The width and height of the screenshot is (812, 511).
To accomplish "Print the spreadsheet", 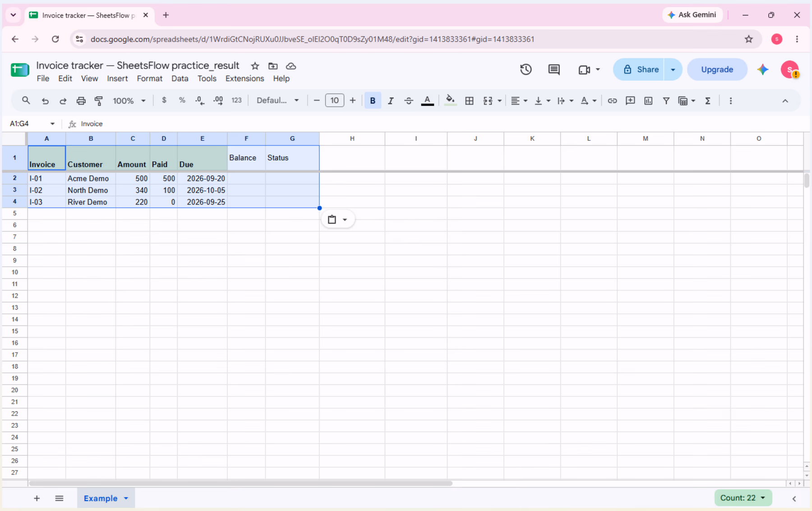I will pyautogui.click(x=81, y=101).
